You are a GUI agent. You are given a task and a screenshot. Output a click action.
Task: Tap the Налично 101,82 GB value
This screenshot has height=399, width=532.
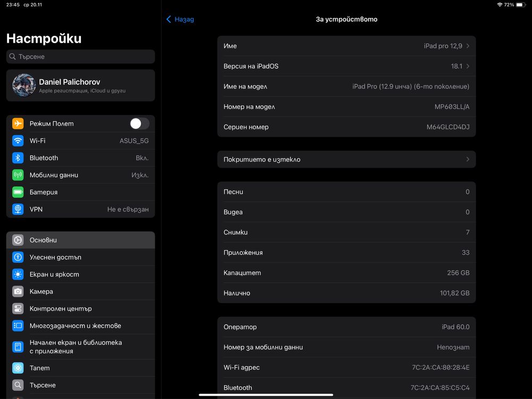(455, 293)
